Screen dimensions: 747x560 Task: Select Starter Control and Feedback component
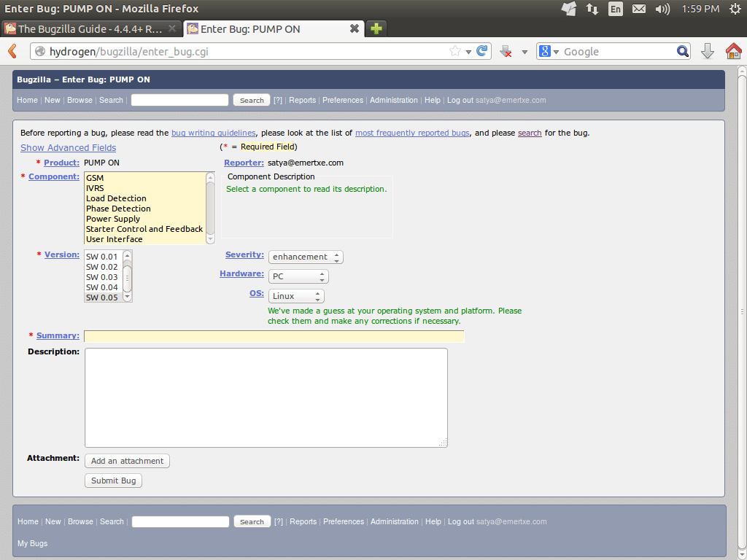coord(145,229)
